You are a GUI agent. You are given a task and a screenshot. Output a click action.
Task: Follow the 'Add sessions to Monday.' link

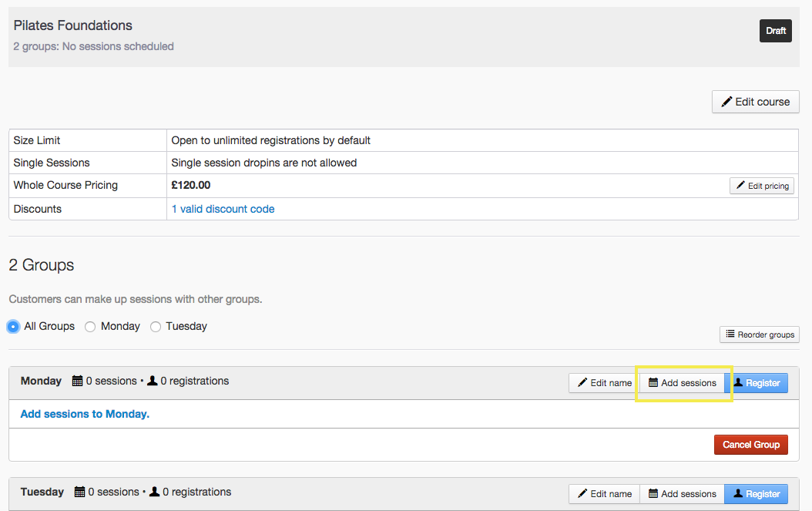(x=85, y=414)
